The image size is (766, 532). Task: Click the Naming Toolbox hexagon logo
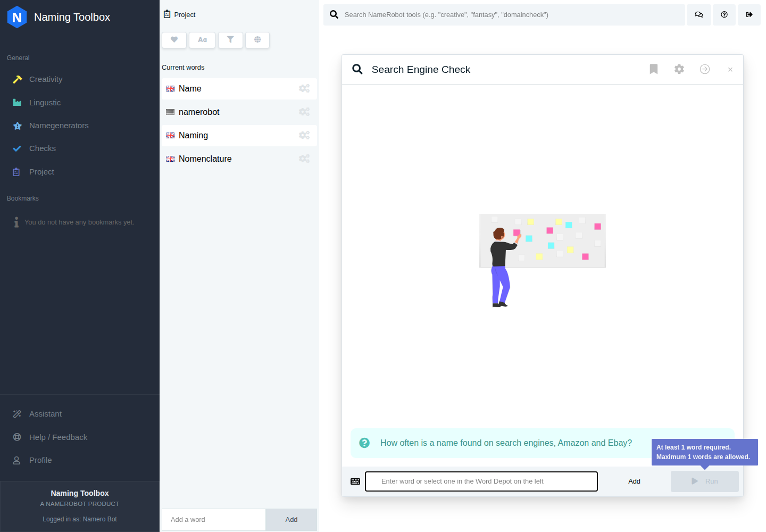tap(17, 17)
